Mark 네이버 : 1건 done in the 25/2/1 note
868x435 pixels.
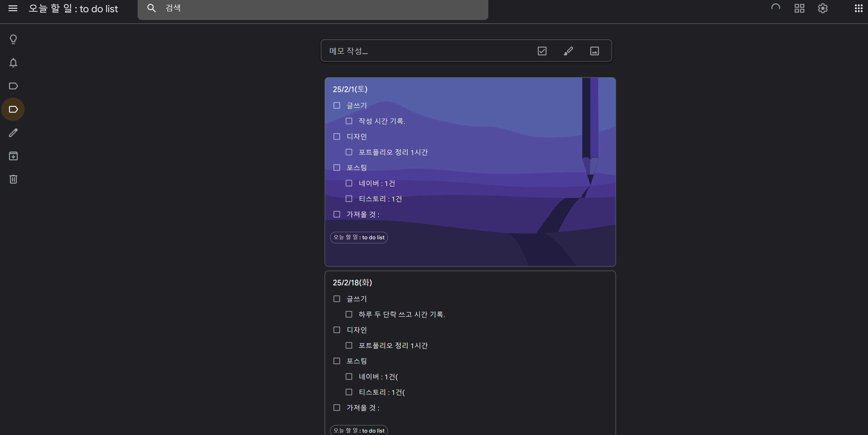[x=349, y=183]
